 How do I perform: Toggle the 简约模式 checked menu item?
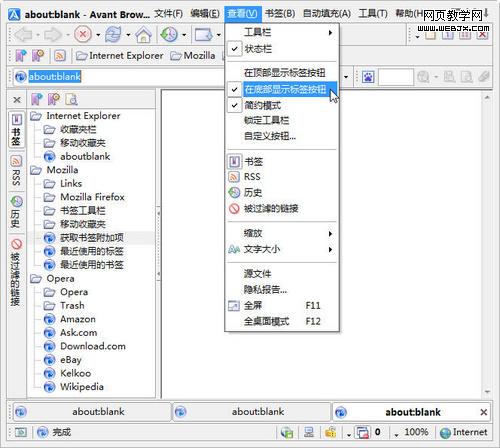click(x=282, y=105)
